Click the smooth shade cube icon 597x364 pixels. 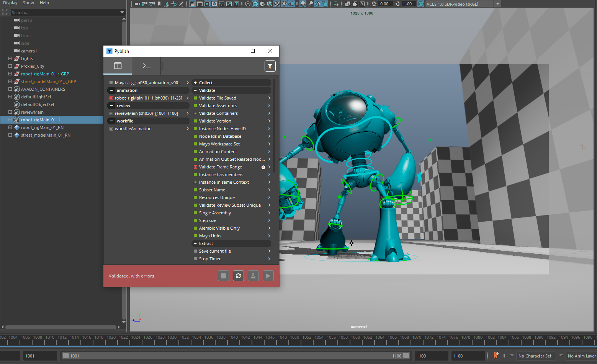255,4
